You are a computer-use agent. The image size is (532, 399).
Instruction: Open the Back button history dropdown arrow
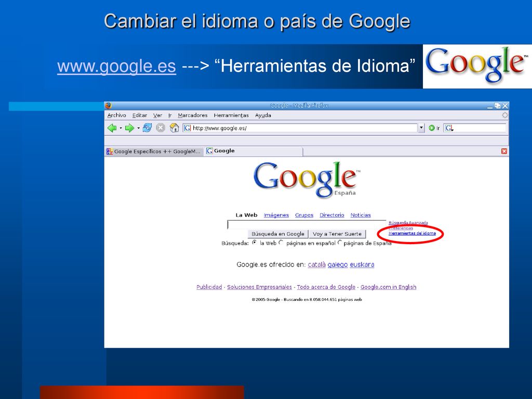pyautogui.click(x=121, y=128)
